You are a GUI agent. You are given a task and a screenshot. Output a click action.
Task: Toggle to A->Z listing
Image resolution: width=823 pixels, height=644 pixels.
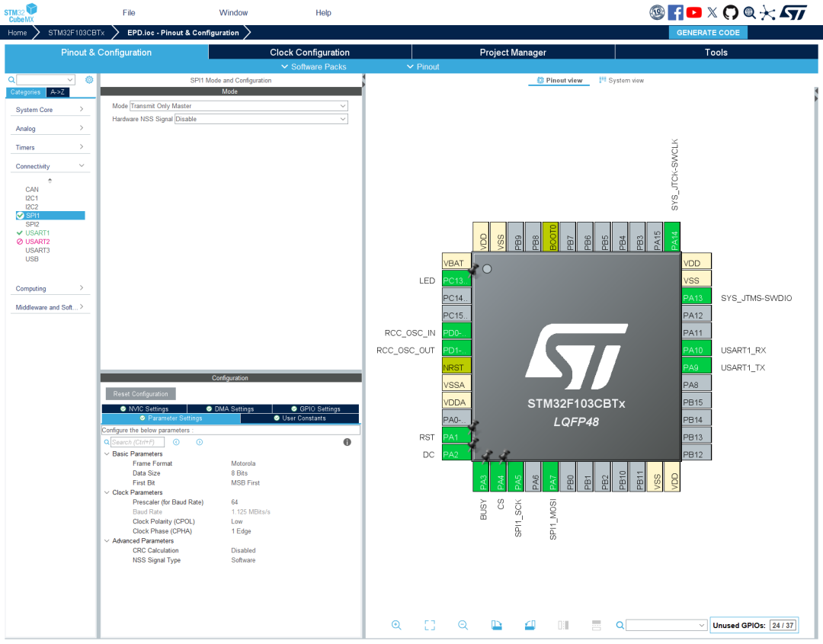[58, 92]
